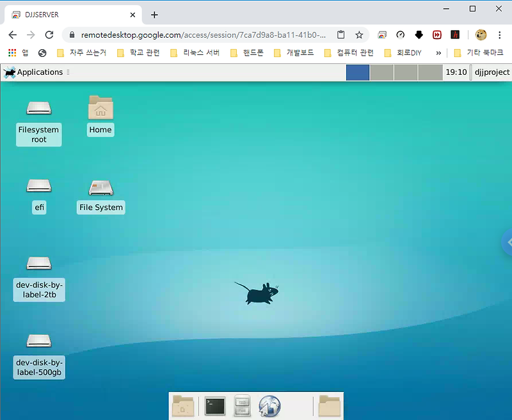Screen dimensions: 512x420
Task: Open the Filesystem root drive icon
Action: coord(39,108)
